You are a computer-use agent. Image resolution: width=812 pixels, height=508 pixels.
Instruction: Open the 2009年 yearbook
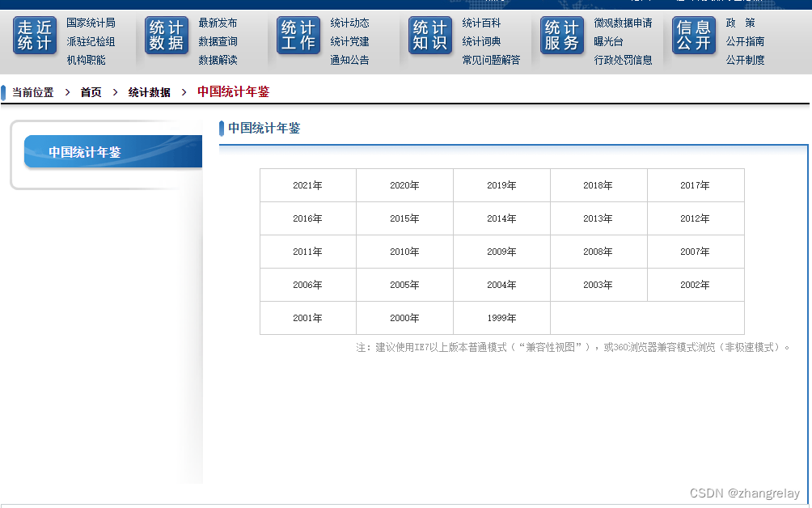click(501, 251)
